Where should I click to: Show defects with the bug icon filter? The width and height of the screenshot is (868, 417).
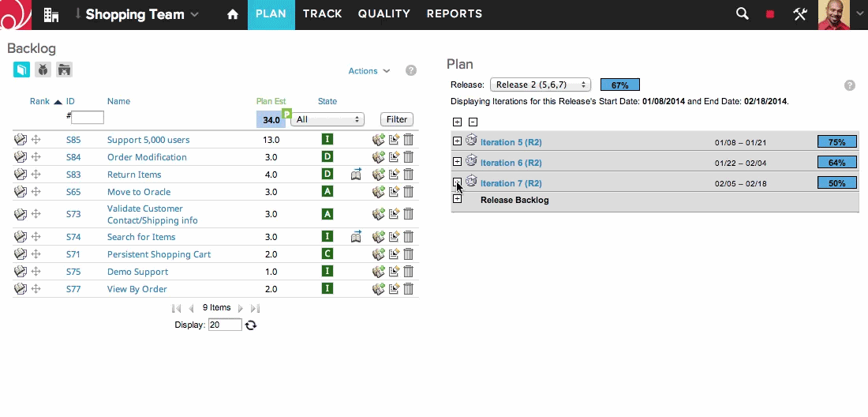[43, 69]
